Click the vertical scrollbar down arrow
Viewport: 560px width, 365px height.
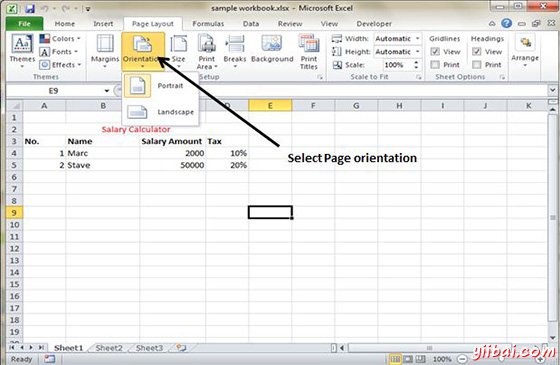(x=553, y=337)
